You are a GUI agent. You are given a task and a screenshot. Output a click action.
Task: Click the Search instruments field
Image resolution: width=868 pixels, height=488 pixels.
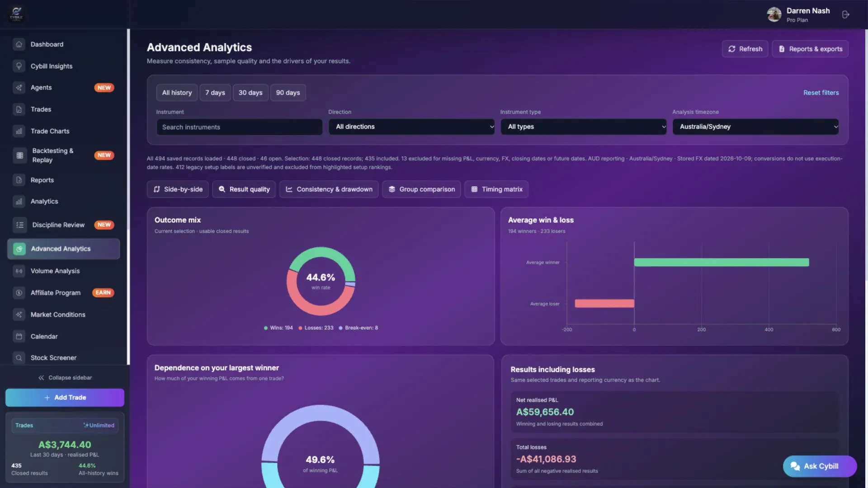(x=239, y=127)
